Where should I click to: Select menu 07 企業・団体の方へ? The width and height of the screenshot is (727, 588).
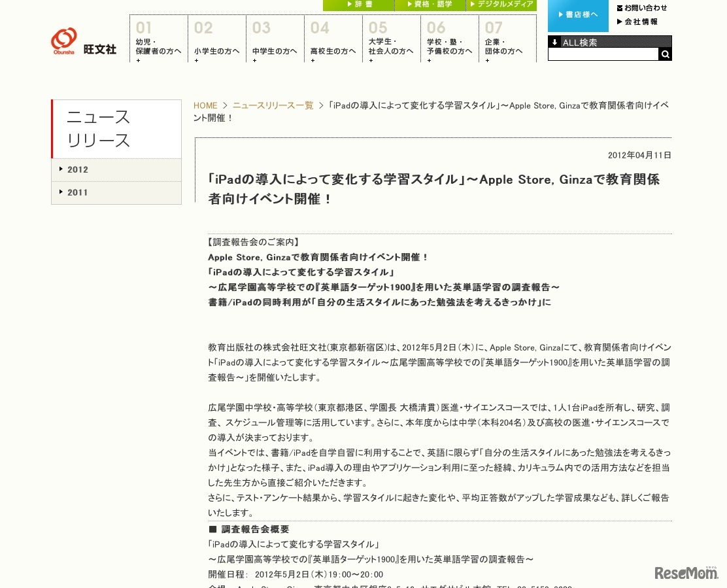[508, 39]
